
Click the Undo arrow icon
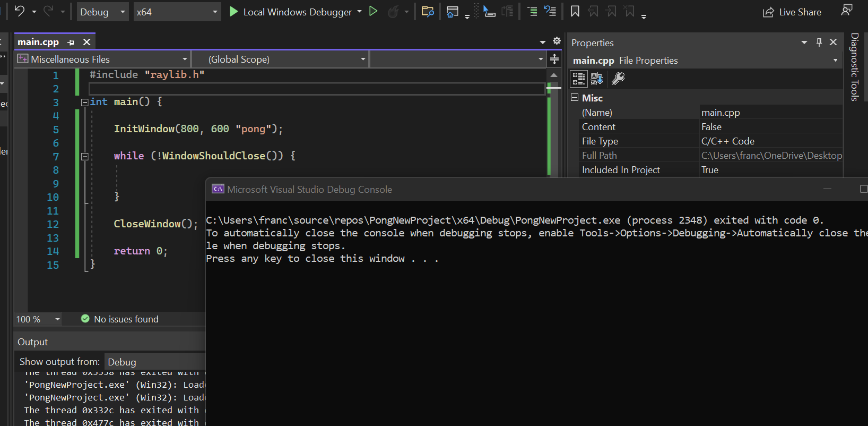[x=20, y=11]
